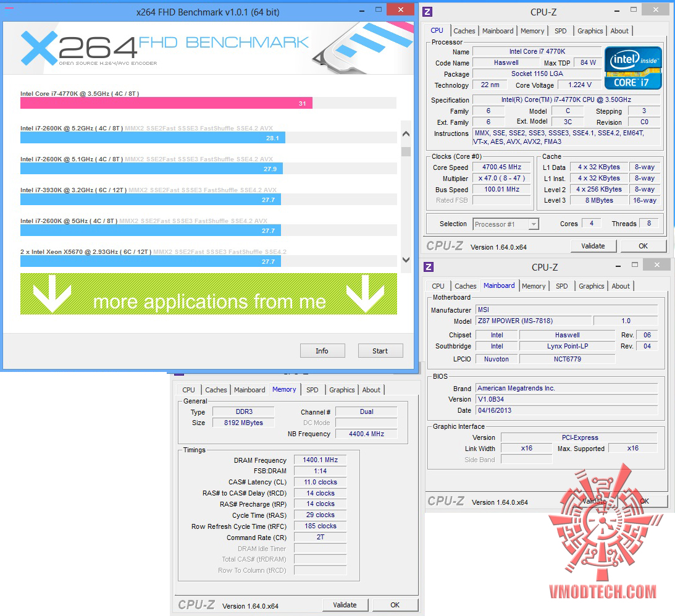Close the top CPU-Z CPU window
The height and width of the screenshot is (616, 675).
coord(656,9)
